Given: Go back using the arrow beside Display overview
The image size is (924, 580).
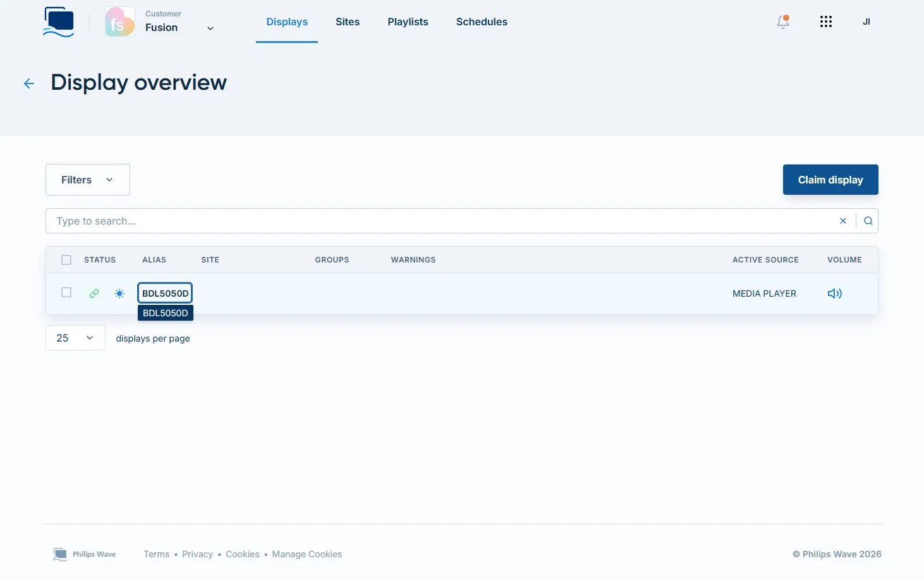Looking at the screenshot, I should point(29,83).
